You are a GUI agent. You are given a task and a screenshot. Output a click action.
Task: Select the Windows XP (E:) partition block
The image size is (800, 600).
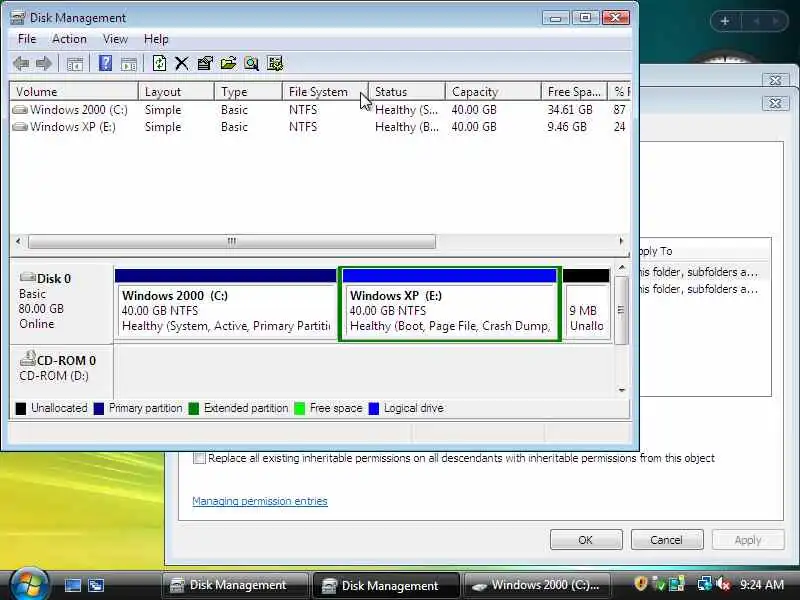449,304
